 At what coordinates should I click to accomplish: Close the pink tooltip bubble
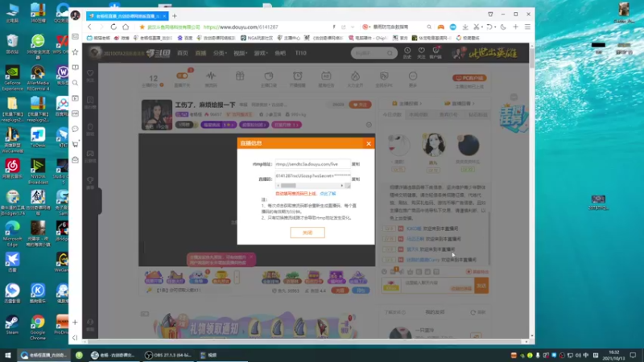tap(251, 257)
